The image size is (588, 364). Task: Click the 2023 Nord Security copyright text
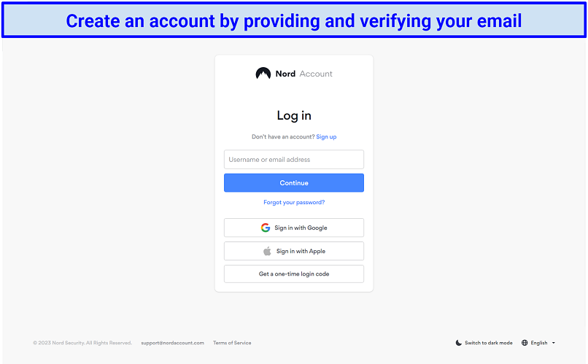tap(82, 343)
